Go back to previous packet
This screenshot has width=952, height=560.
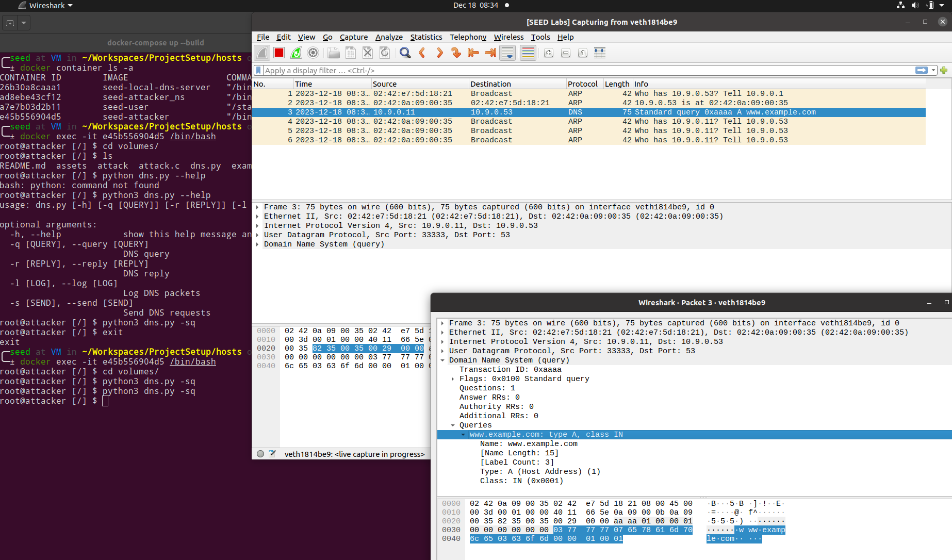(x=422, y=53)
